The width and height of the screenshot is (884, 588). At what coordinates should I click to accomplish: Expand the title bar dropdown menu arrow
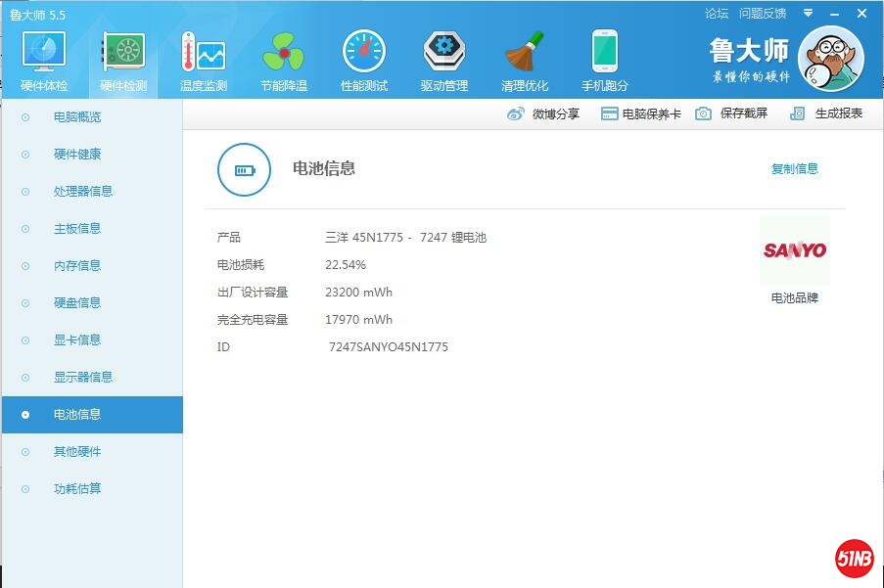pyautogui.click(x=808, y=14)
